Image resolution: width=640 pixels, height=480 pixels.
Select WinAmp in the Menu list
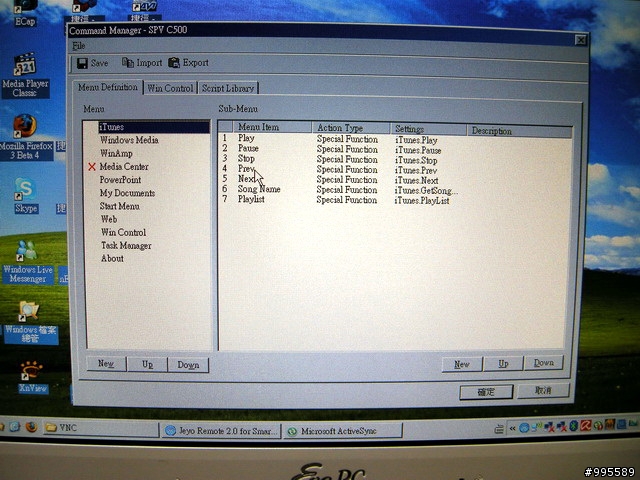point(116,153)
